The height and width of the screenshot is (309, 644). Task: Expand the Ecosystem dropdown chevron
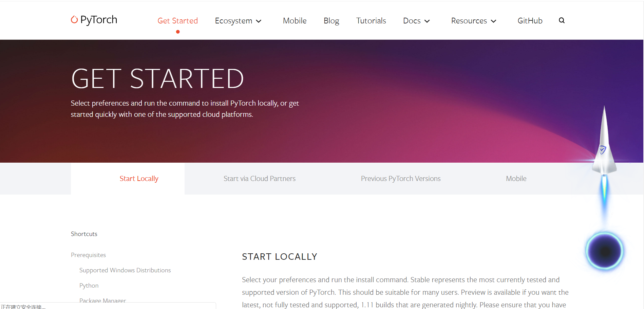tap(259, 21)
